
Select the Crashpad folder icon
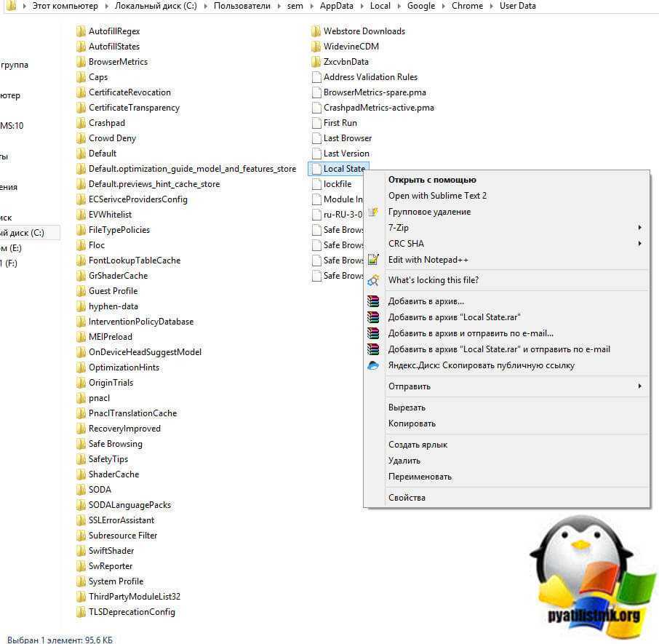click(x=81, y=123)
